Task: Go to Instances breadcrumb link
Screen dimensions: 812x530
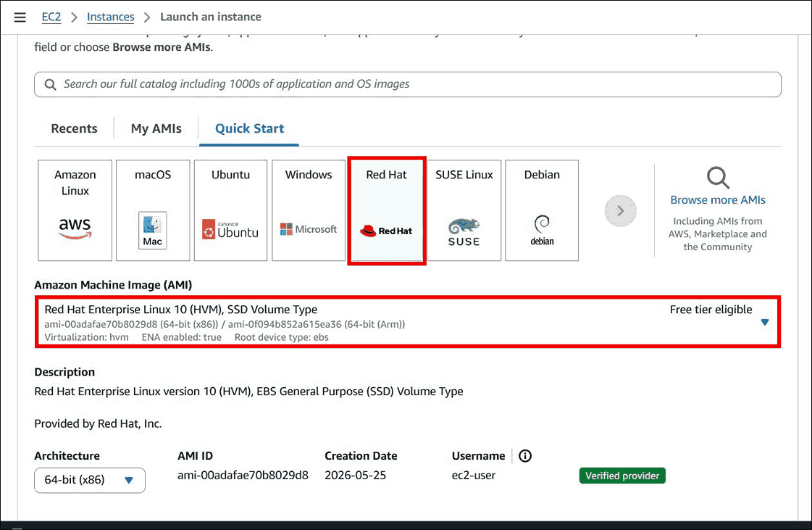Action: tap(110, 17)
